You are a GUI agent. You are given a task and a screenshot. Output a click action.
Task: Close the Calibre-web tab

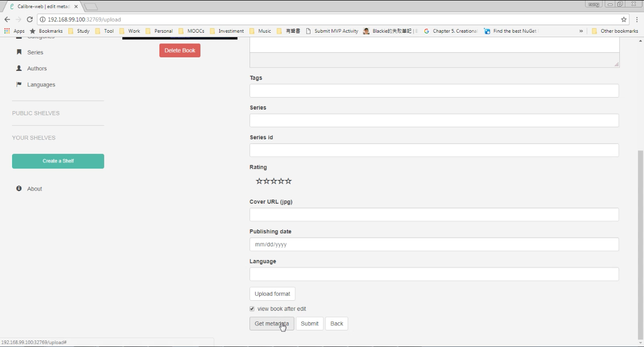click(x=76, y=7)
